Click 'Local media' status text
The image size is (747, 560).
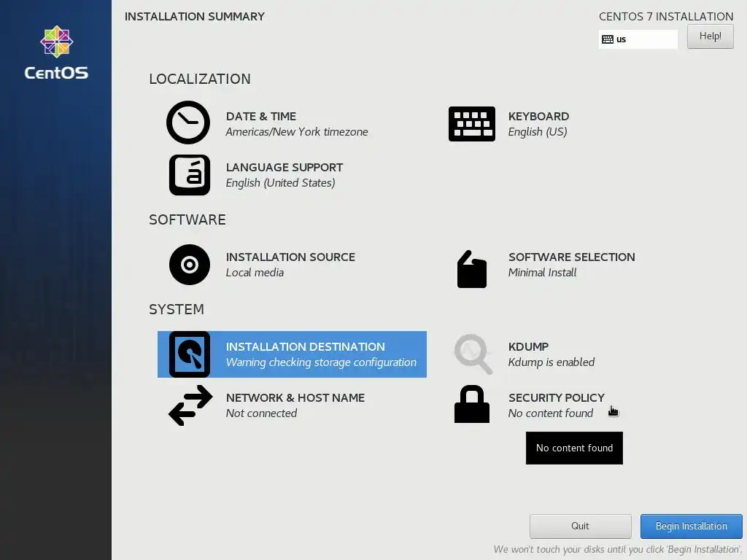(x=255, y=273)
